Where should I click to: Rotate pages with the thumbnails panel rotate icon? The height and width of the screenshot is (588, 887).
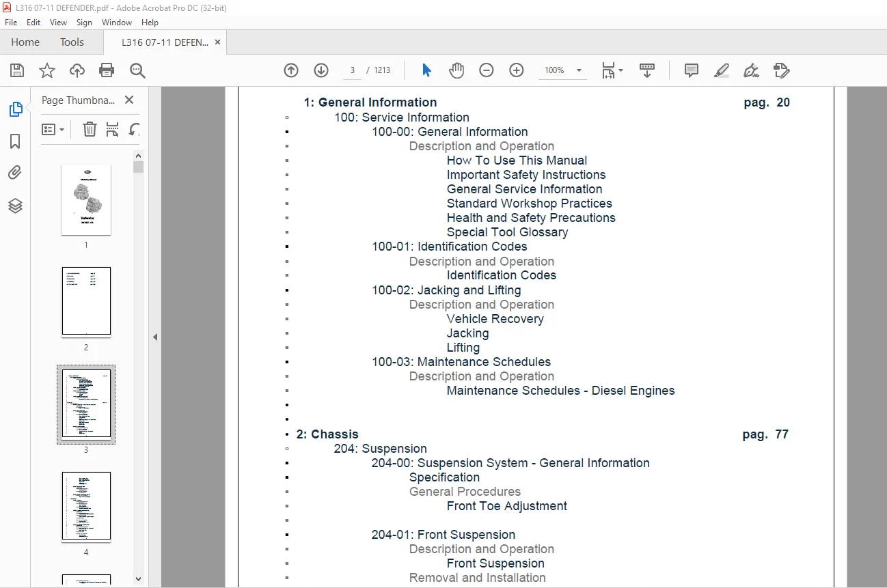135,129
